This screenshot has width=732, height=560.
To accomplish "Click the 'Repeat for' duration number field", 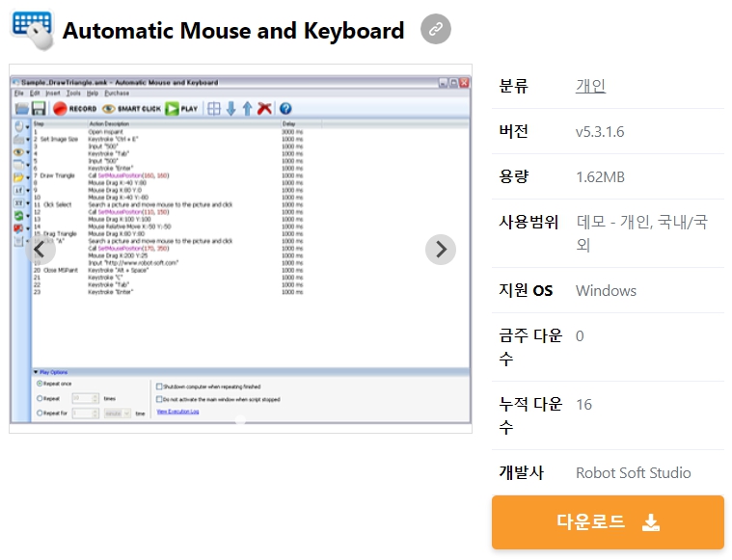I will tap(85, 413).
